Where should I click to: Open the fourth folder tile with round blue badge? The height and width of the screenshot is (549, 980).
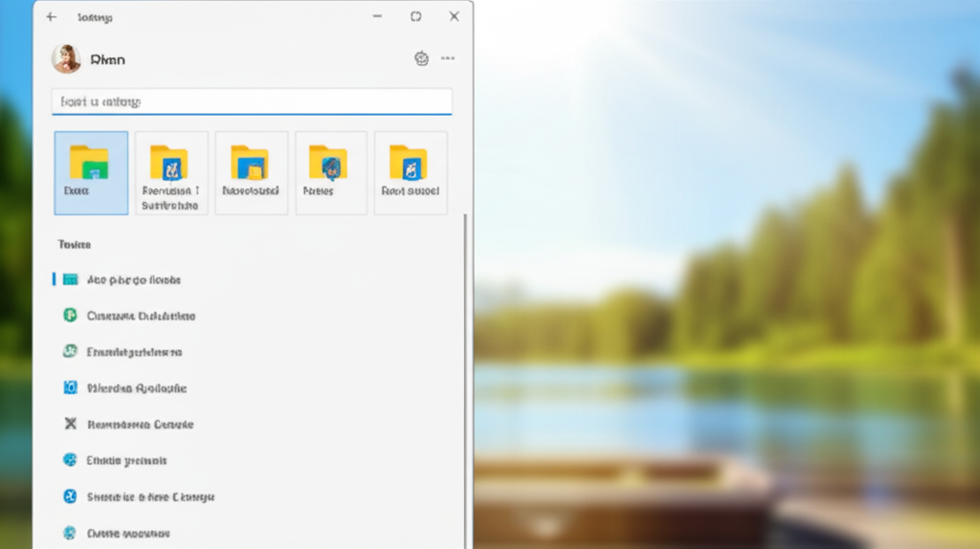click(330, 172)
